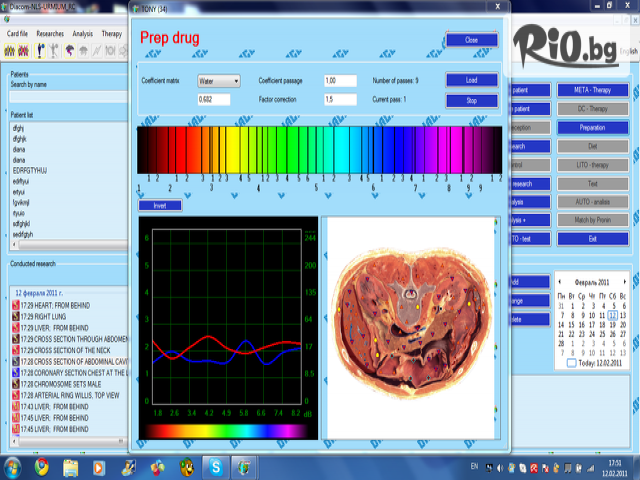Open Skype from the taskbar
Image resolution: width=640 pixels, height=480 pixels.
pos(215,466)
